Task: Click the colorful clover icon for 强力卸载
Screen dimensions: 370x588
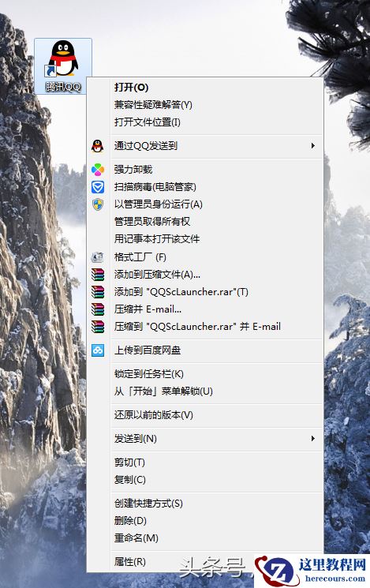Action: 98,170
